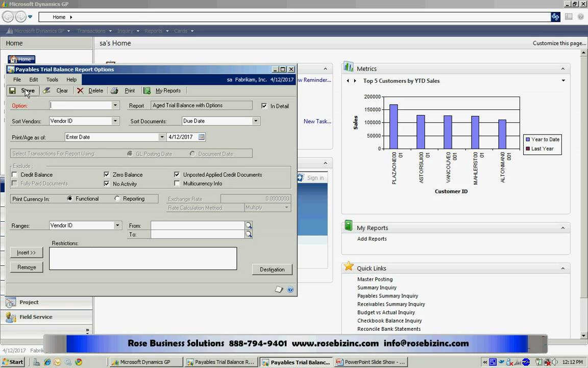Open the help icon at dialog bottom

point(290,289)
